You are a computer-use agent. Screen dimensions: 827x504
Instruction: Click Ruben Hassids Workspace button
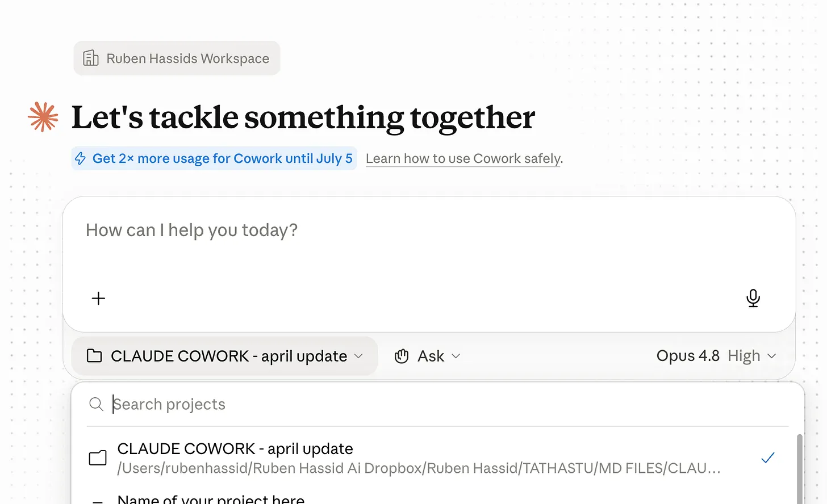[177, 58]
